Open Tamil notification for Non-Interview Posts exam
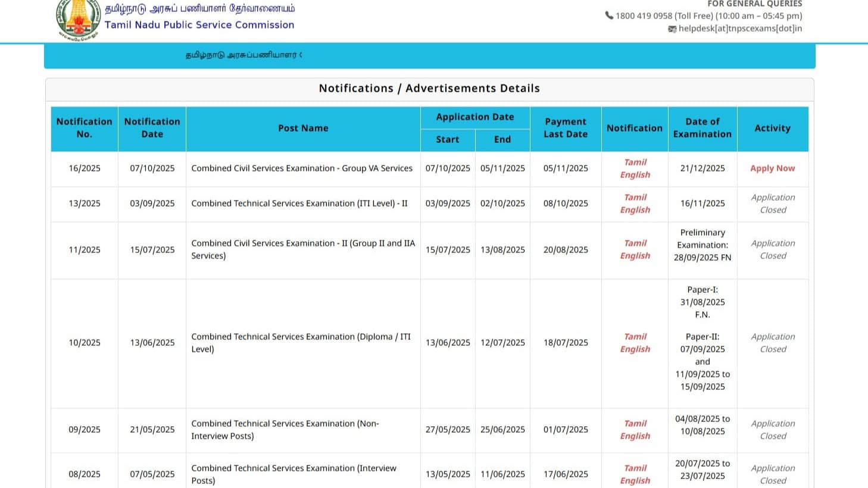 coord(635,423)
